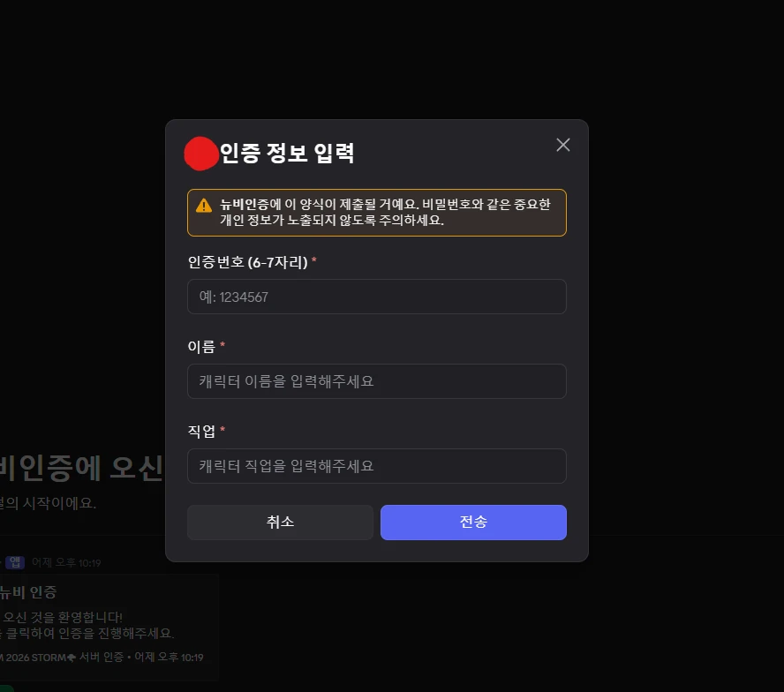Click the green icon at the bottom-left corner
Screen dimensions: 784x692
click(x=7, y=688)
